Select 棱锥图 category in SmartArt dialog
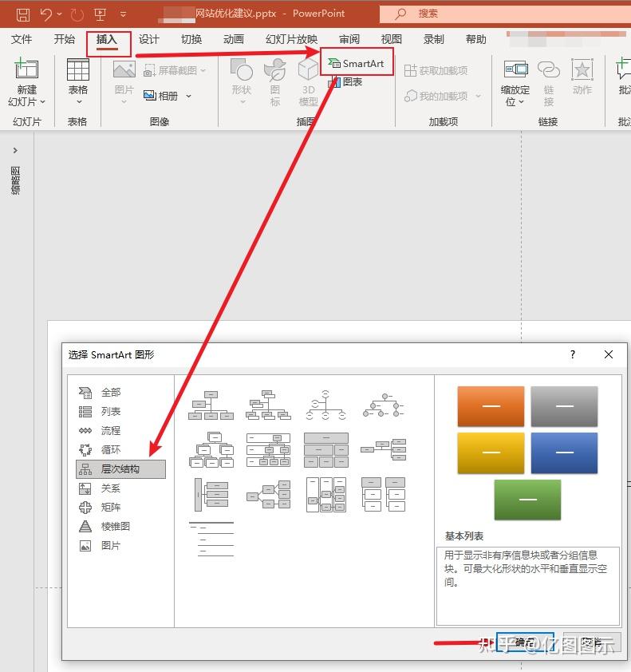Viewport: 631px width, 672px height. tap(115, 526)
